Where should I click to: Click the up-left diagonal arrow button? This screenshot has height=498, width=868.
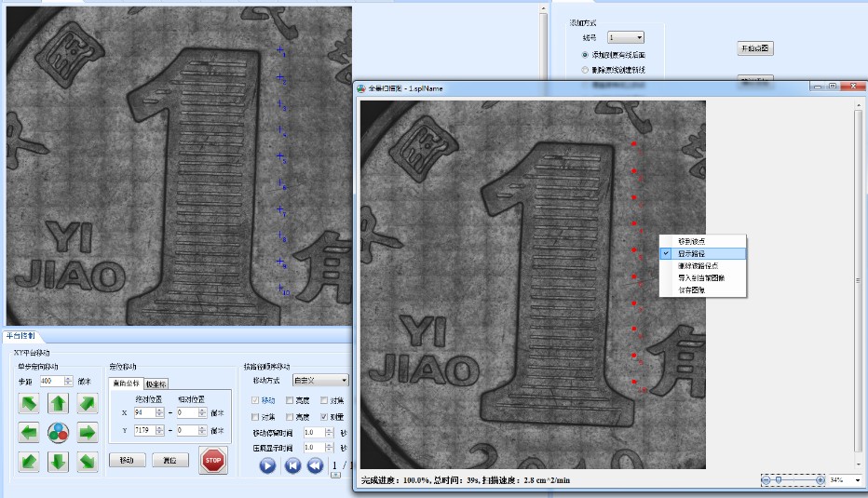(x=29, y=403)
